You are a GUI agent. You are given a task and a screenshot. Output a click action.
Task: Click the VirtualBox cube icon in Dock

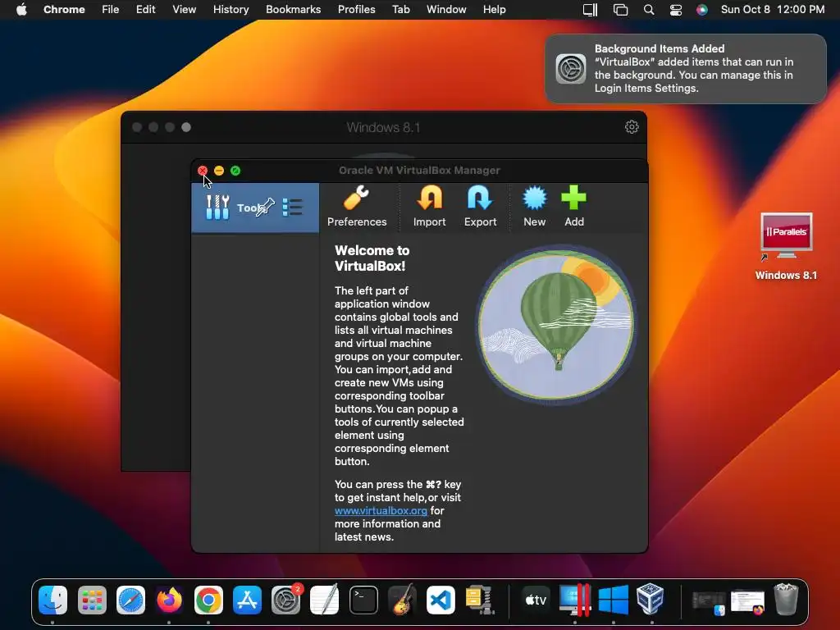point(651,600)
